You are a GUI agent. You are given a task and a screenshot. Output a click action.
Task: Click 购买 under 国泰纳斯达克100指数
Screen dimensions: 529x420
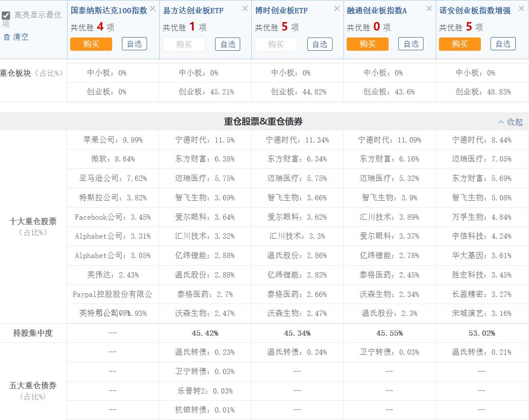coord(91,44)
